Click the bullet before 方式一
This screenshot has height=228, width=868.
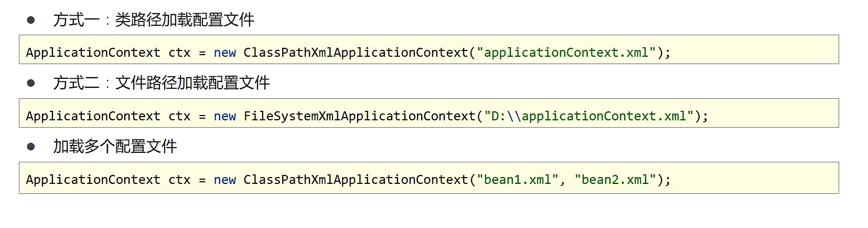point(31,20)
